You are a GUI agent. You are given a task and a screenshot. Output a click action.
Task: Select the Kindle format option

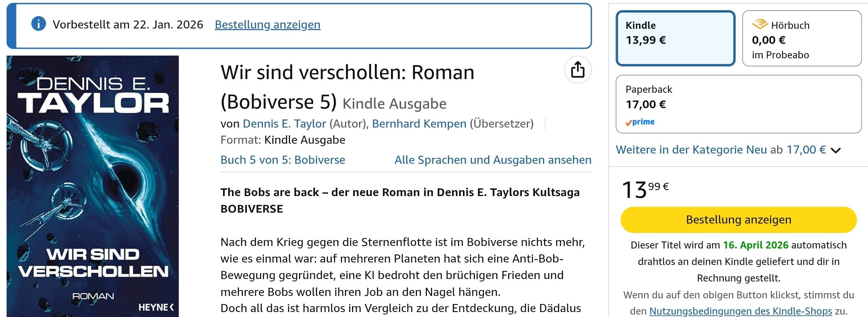[x=675, y=38]
